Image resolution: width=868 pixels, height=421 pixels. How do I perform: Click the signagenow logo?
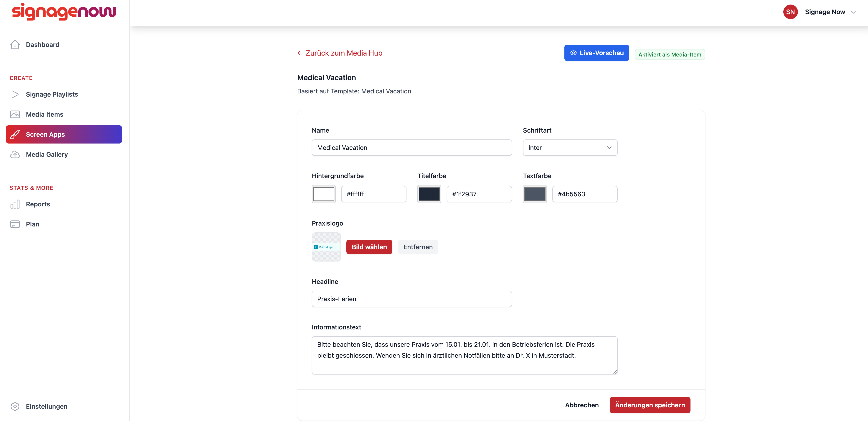coord(64,11)
